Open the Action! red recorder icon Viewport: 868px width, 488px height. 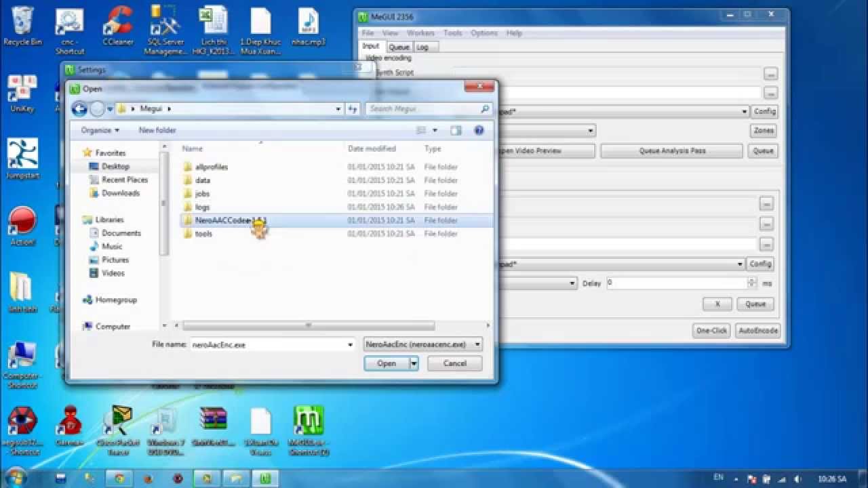click(22, 226)
